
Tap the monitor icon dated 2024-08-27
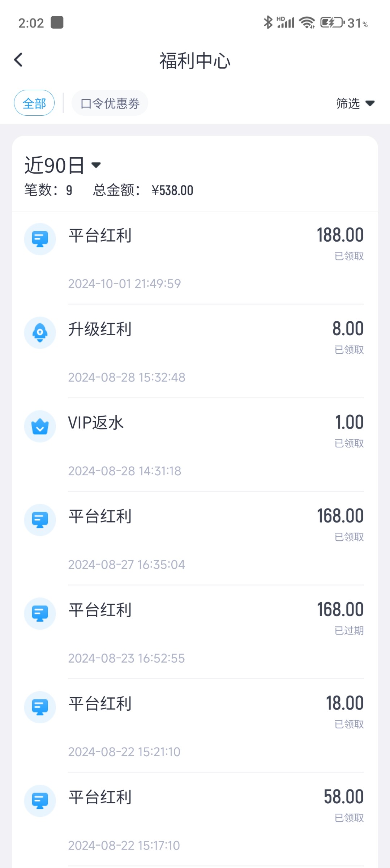pos(40,520)
